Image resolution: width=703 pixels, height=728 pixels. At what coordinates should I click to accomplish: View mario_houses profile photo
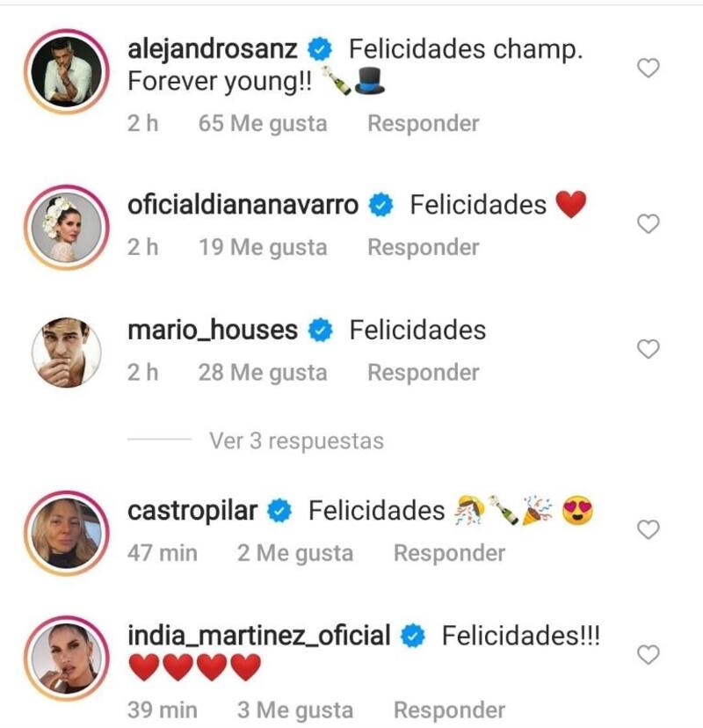69,352
